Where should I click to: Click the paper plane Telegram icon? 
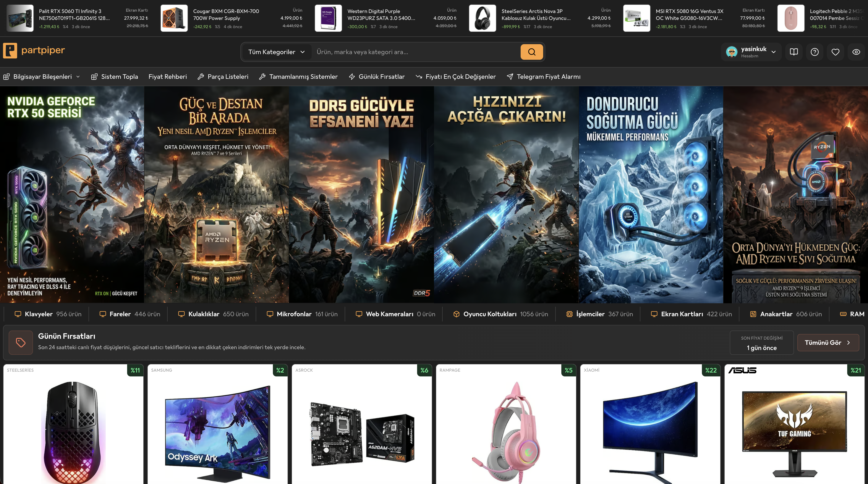[x=510, y=77]
